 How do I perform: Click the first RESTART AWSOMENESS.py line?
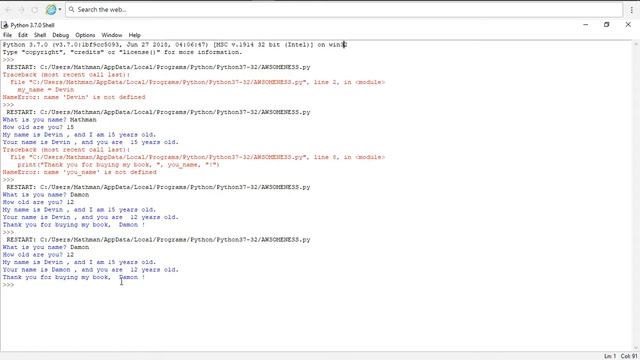point(158,67)
